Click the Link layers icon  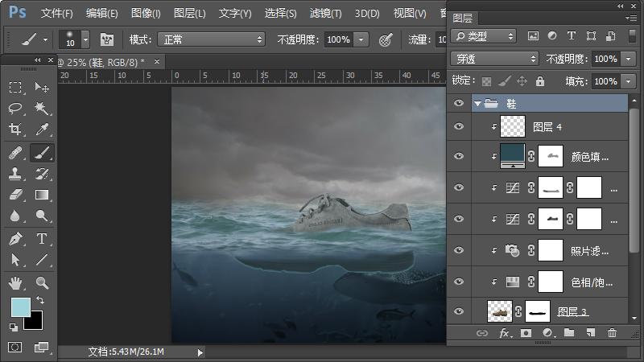(x=481, y=333)
